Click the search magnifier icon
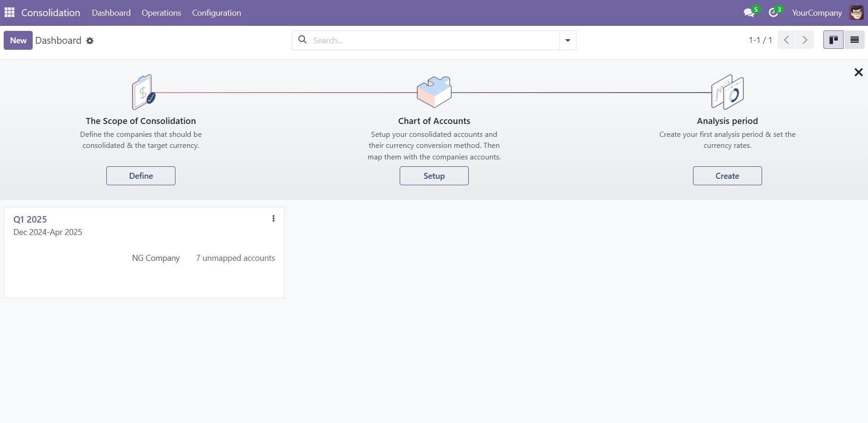The height and width of the screenshot is (423, 868). pos(303,40)
